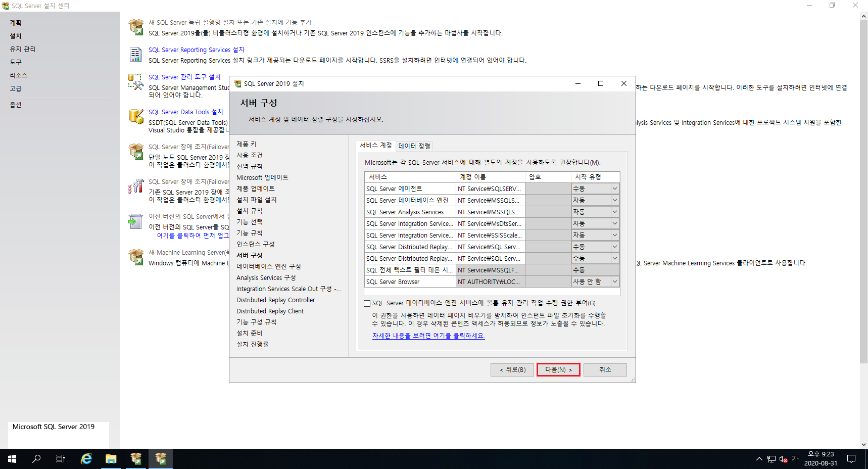Viewport: 868px width, 469px height.
Task: Open startup dropdown for first Distributed Replay row
Action: coord(615,247)
